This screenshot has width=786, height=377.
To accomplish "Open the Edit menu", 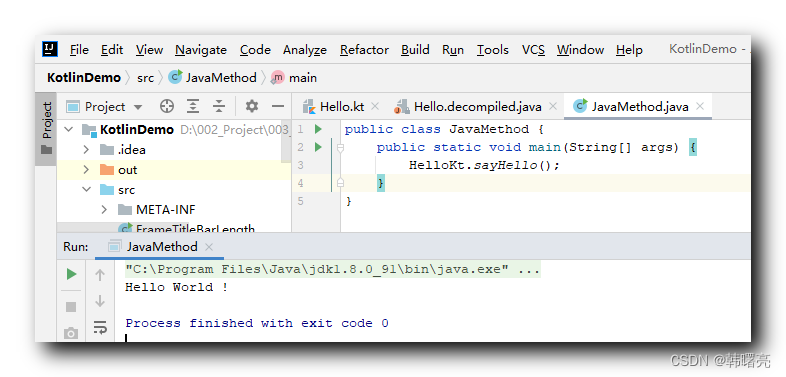I will 112,50.
